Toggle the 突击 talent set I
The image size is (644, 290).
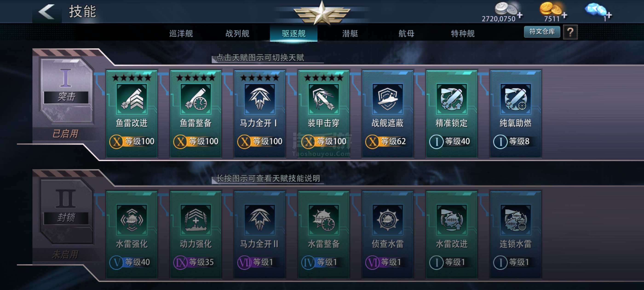point(66,91)
